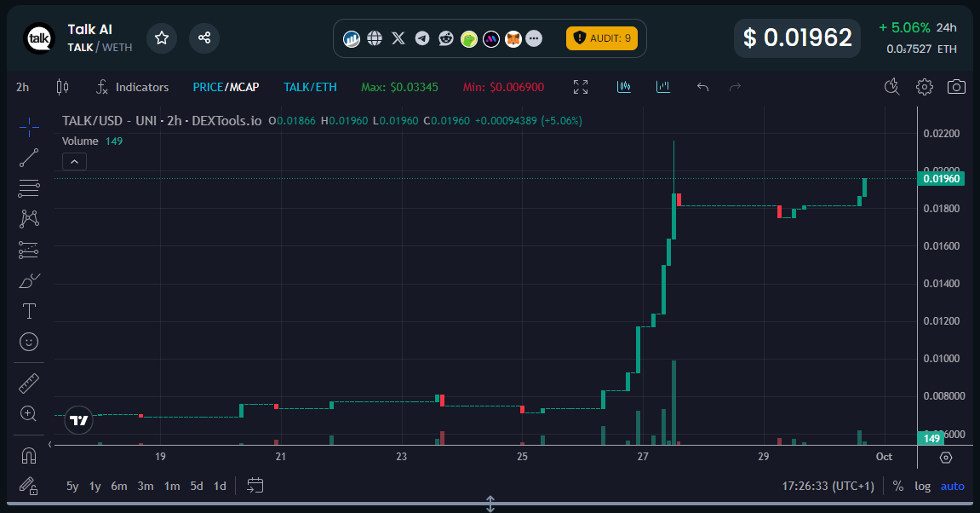Redo the chart action
The image size is (980, 513).
(x=735, y=87)
